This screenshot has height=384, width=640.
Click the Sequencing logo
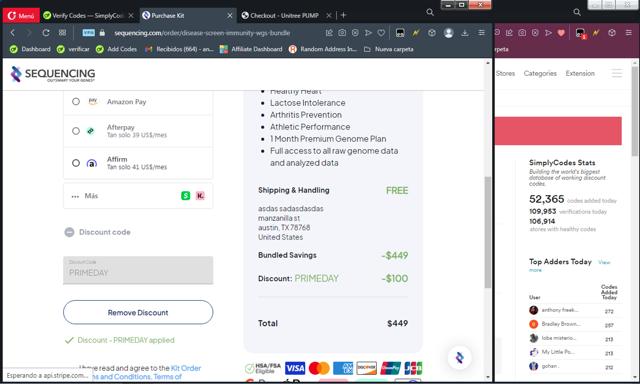[x=53, y=74]
